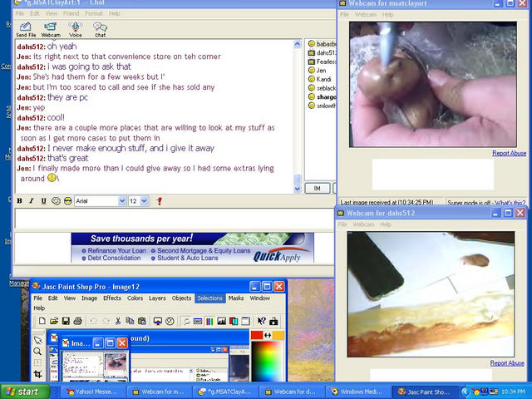This screenshot has width=532, height=399.
Task: Click the taskbar clock showing 10:34 PM
Action: coord(514,392)
